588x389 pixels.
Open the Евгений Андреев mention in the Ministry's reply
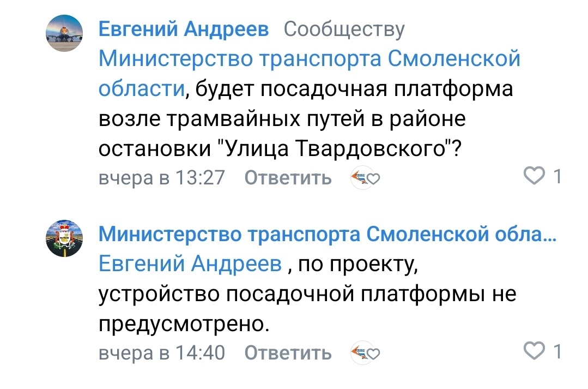click(190, 265)
